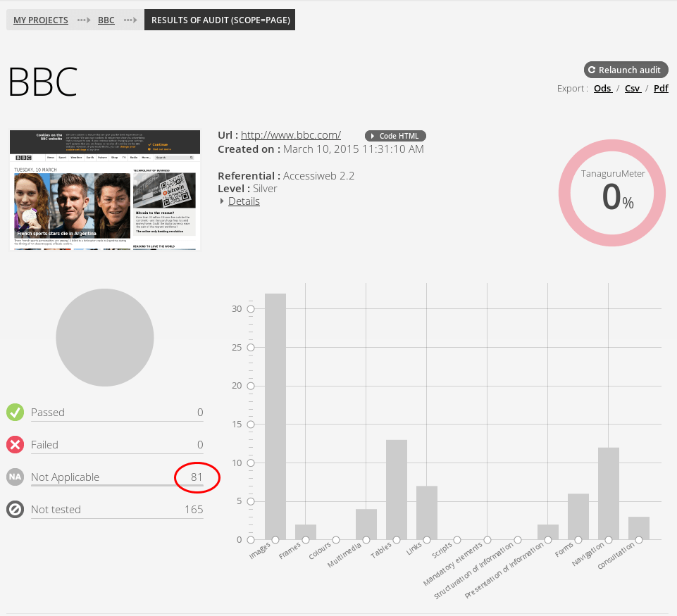Screen dimensions: 677x616
Task: Open the http://www.bbc.com/ URL link
Action: click(290, 135)
